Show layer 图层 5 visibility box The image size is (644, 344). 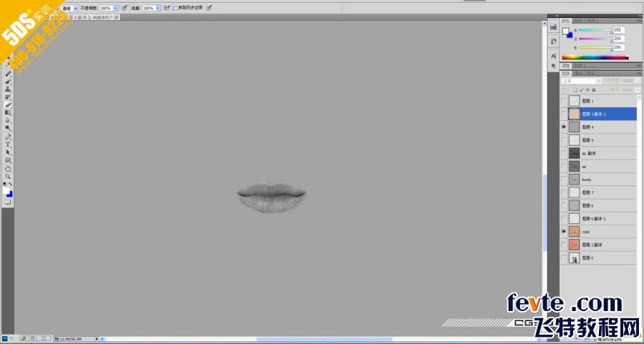[564, 140]
